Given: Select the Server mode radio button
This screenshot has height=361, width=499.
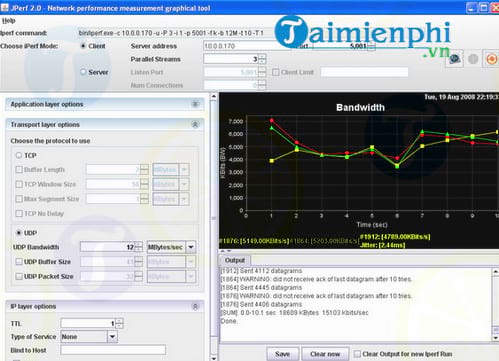Looking at the screenshot, I should tap(83, 72).
